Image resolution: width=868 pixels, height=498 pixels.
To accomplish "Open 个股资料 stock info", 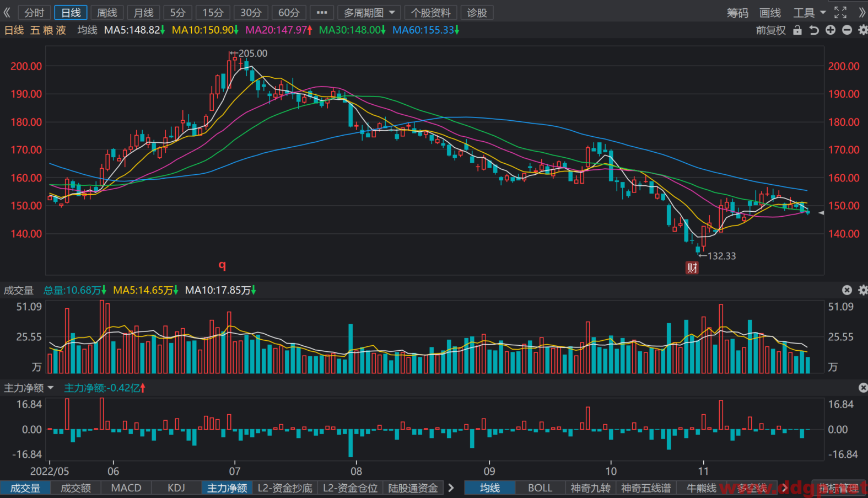I will pos(430,12).
